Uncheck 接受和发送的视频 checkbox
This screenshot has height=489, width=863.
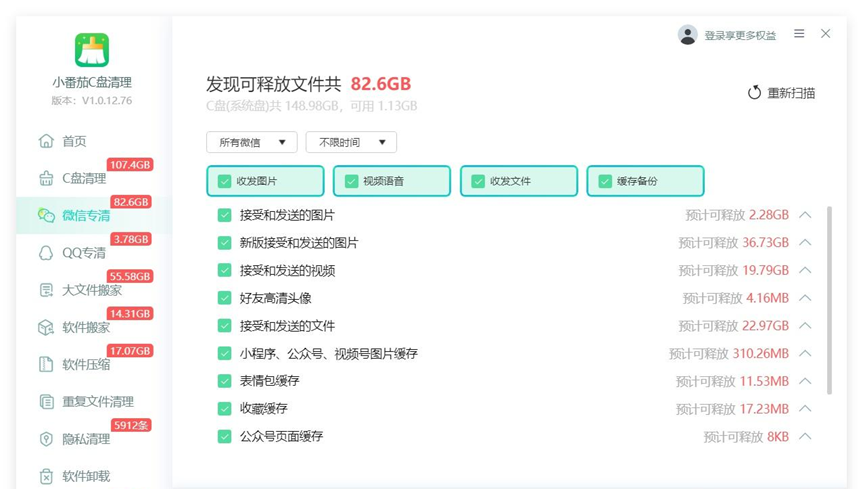coord(225,270)
